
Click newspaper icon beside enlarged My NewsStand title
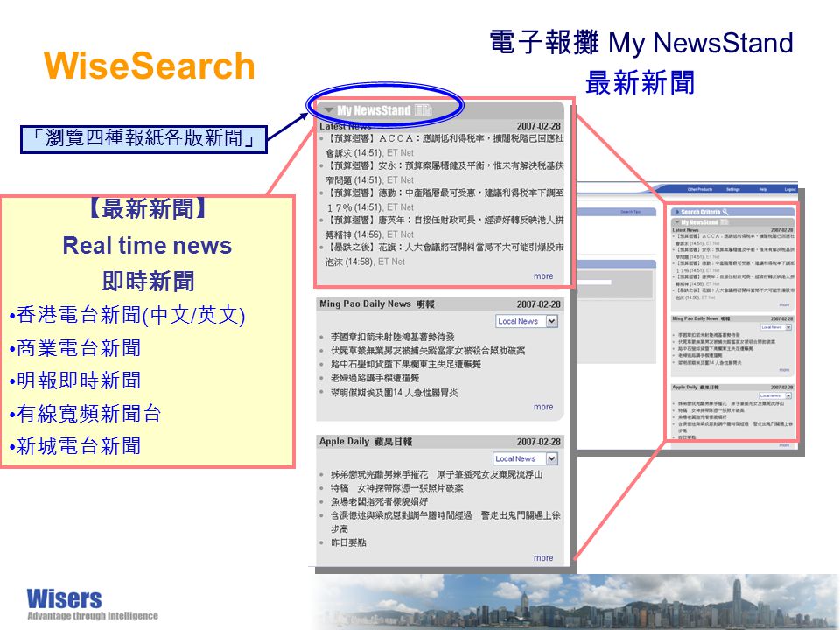click(x=423, y=110)
